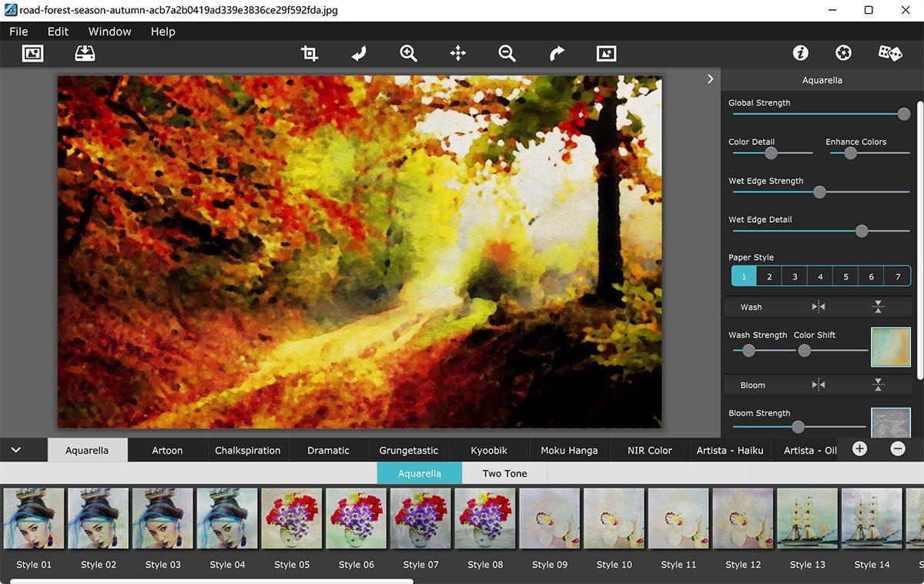924x584 pixels.
Task: Toggle the original image preview icon
Action: point(606,53)
